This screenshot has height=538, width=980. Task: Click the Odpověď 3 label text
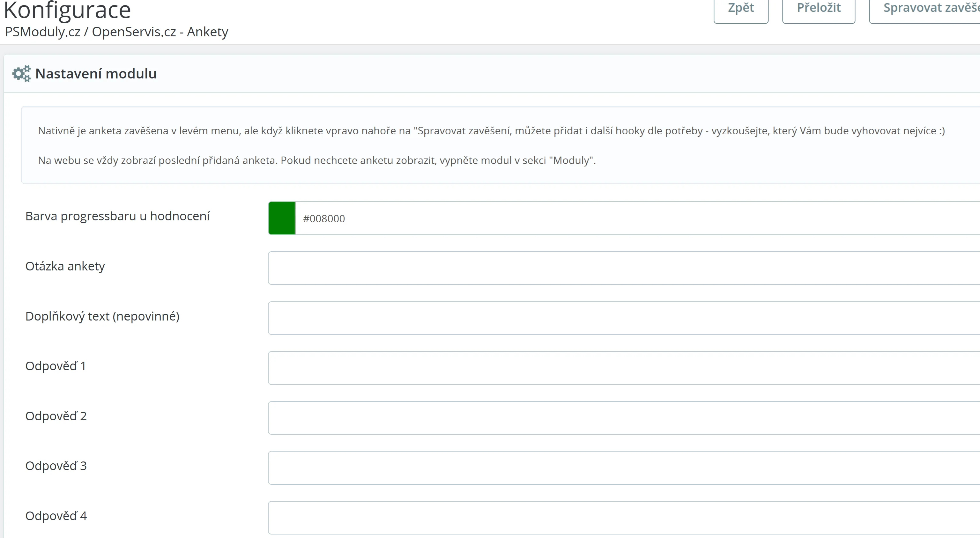tap(56, 466)
